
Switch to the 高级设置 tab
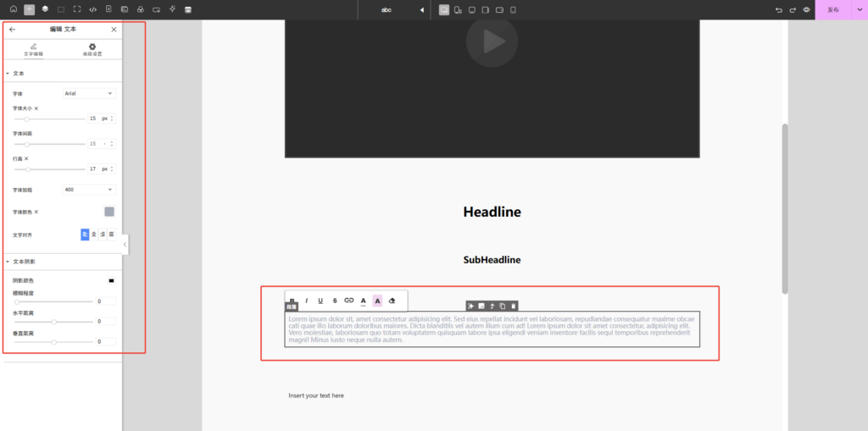tap(92, 49)
